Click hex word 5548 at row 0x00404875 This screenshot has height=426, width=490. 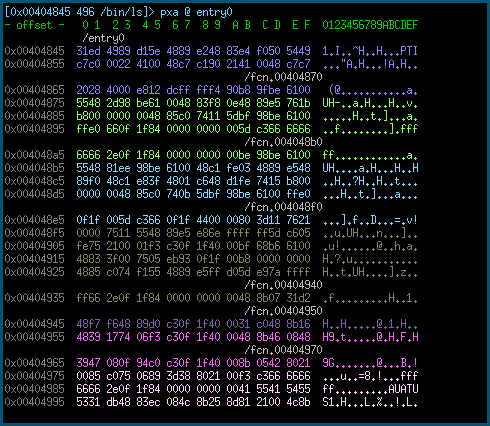88,103
